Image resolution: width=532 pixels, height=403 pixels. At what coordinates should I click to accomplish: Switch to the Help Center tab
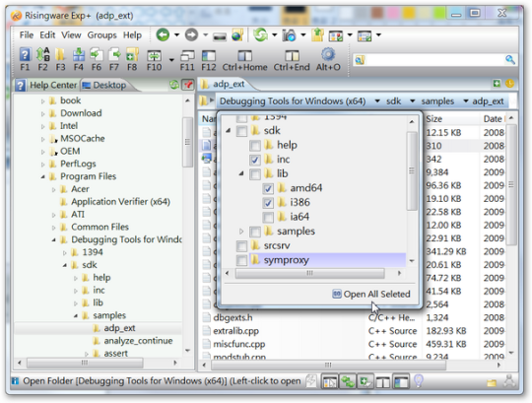click(47, 85)
